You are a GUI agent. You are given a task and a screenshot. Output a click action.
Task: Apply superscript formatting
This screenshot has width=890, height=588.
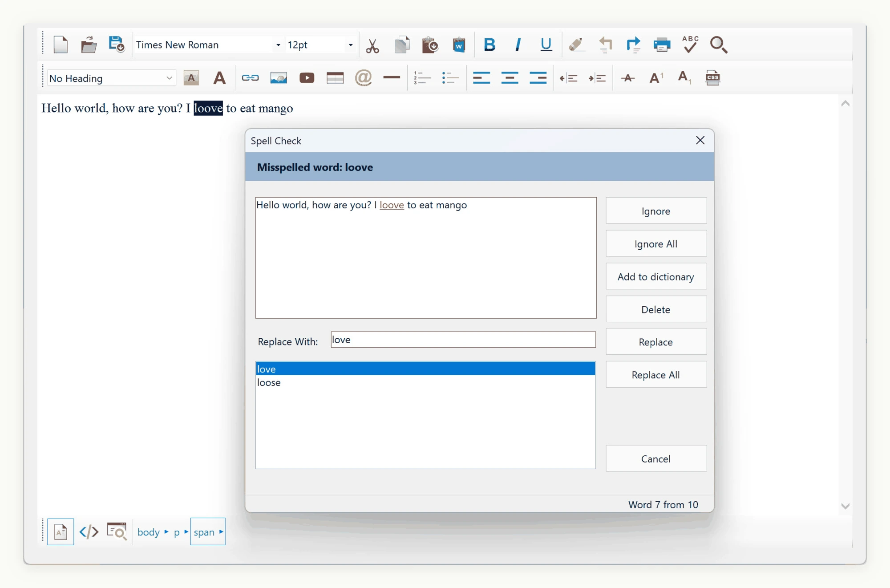pos(656,78)
